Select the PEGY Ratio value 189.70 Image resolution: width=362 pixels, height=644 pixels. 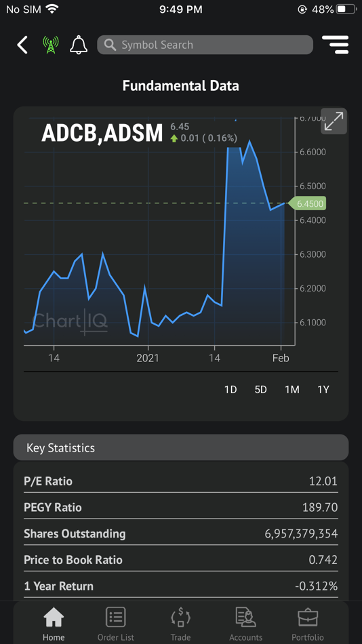pos(320,507)
